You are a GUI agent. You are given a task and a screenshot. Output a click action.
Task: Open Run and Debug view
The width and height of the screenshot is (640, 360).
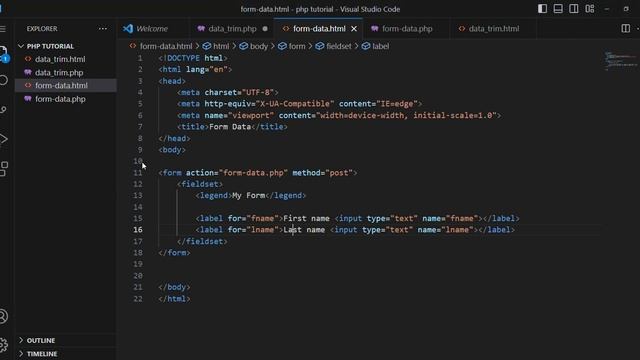(3, 139)
